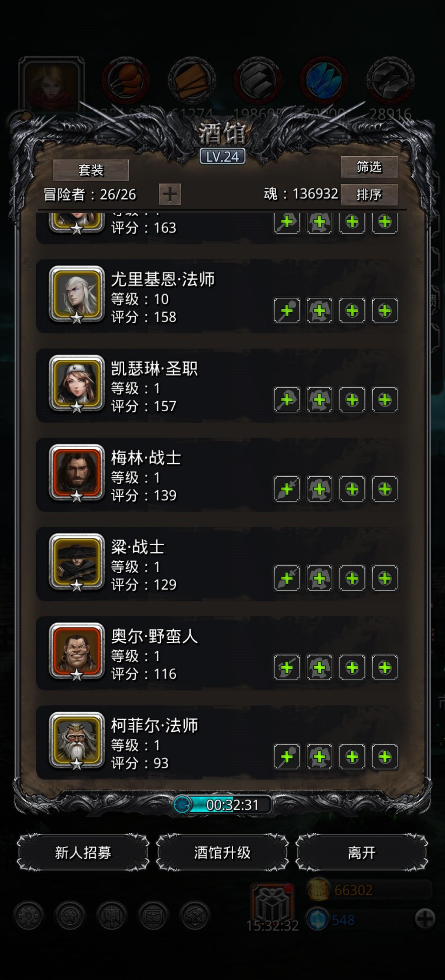Image resolution: width=445 pixels, height=980 pixels.
Task: Open the 筛选 filter options
Action: click(x=369, y=167)
